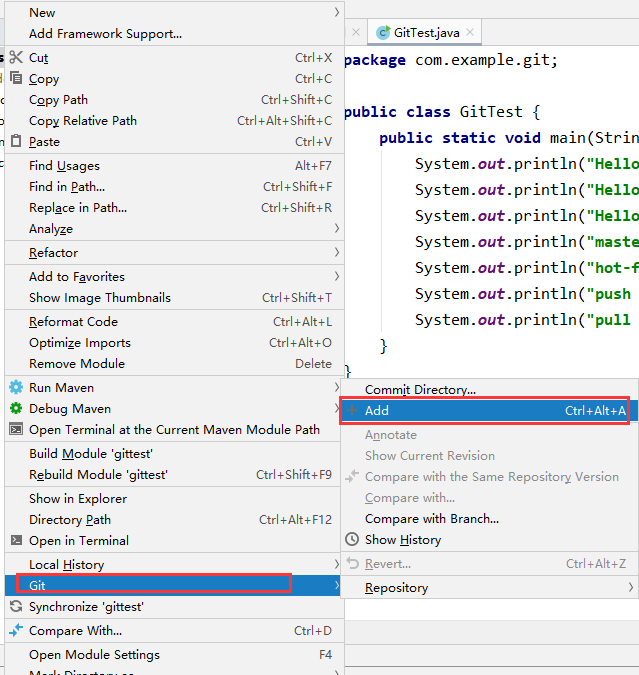The width and height of the screenshot is (639, 675).
Task: Click the terminal icon beside Open in Terminal
Action: coord(16,540)
